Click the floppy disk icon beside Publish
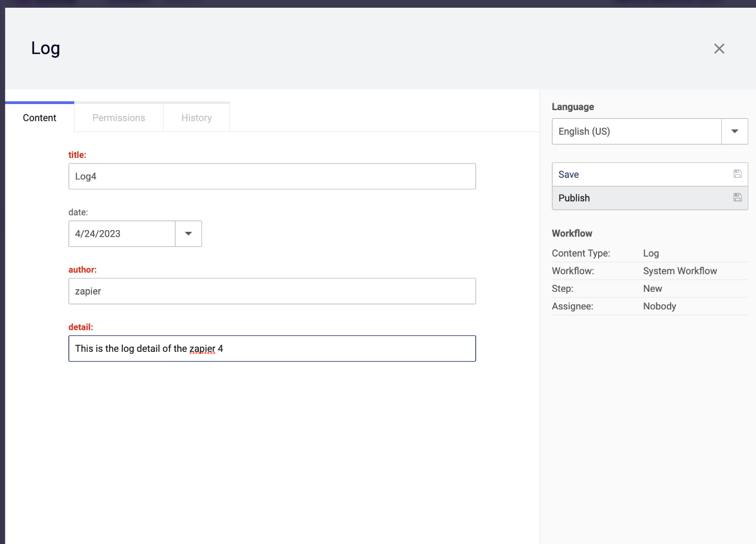 pos(737,198)
